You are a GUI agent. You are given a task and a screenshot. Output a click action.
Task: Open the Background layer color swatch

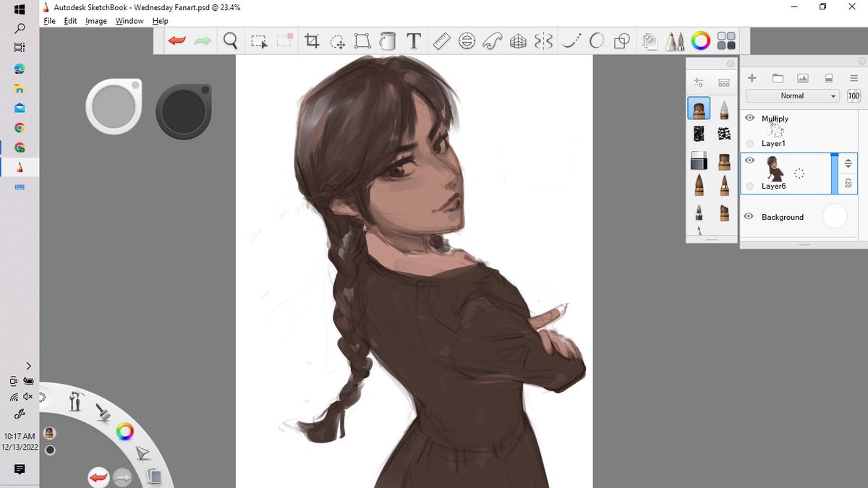[835, 216]
